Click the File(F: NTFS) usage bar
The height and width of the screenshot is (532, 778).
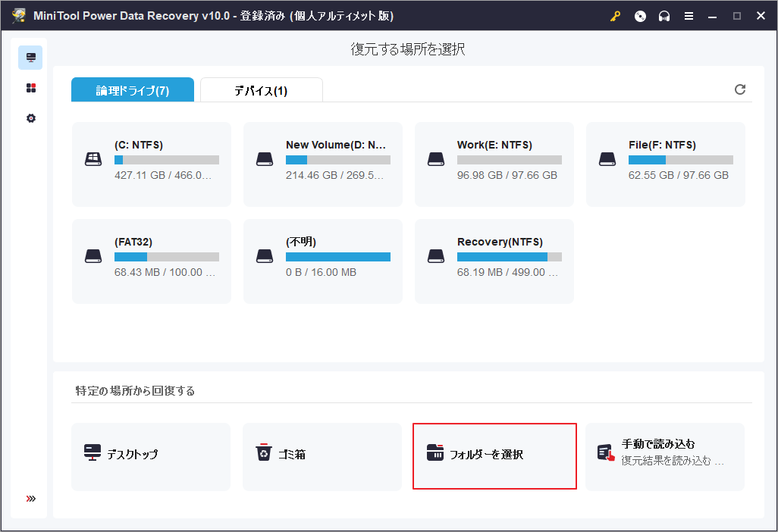pos(680,160)
